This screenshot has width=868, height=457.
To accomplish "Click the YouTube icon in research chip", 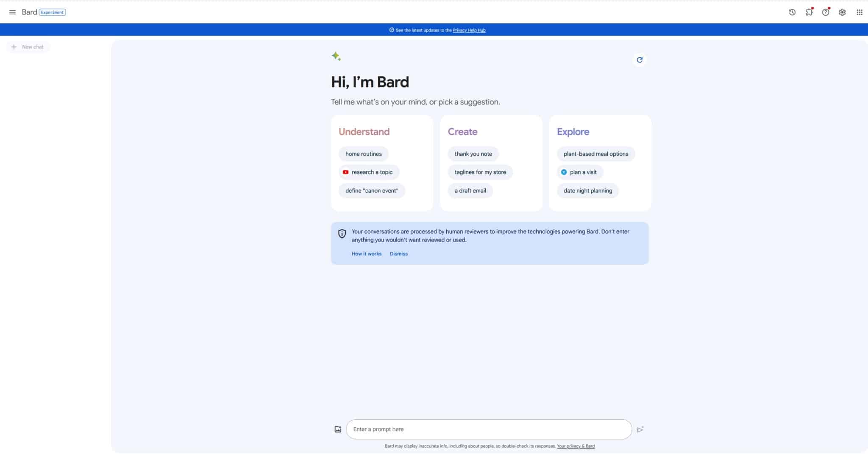I will (345, 172).
